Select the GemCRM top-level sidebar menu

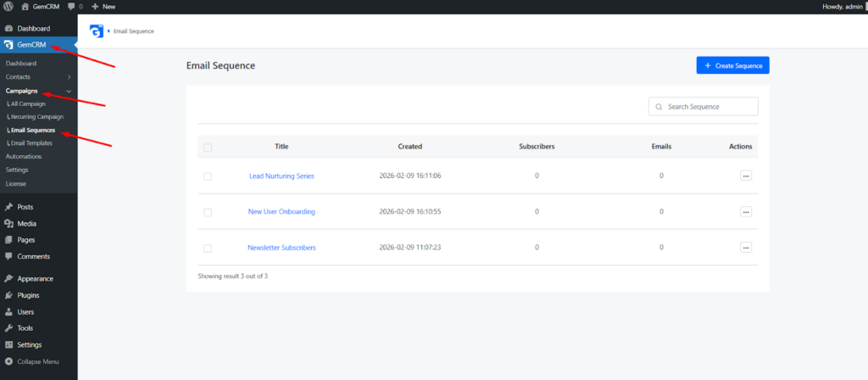[x=39, y=45]
